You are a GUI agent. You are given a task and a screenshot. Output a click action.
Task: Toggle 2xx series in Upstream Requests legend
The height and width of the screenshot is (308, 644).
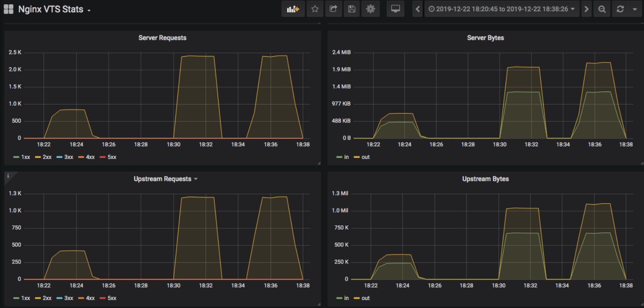point(43,298)
